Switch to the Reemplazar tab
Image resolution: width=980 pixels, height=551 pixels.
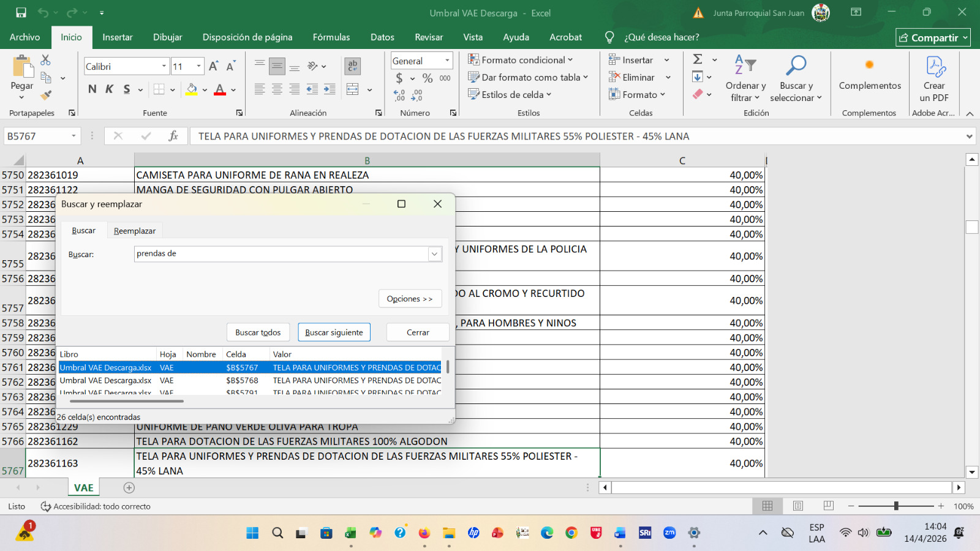[135, 231]
